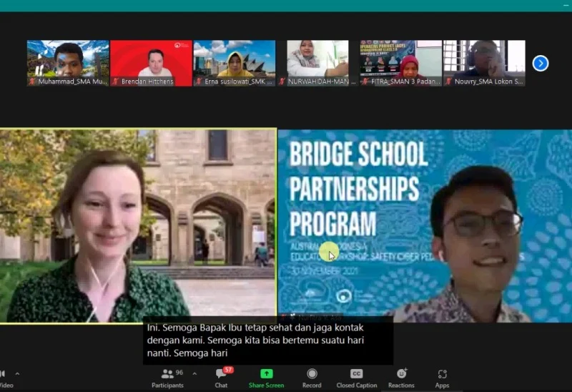The width and height of the screenshot is (572, 392).
Task: Minimize the window at top right
Action: pos(566,6)
